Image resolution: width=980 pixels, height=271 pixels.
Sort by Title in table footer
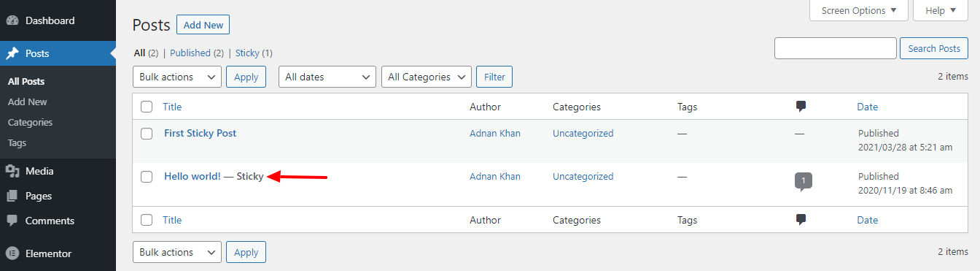(172, 220)
